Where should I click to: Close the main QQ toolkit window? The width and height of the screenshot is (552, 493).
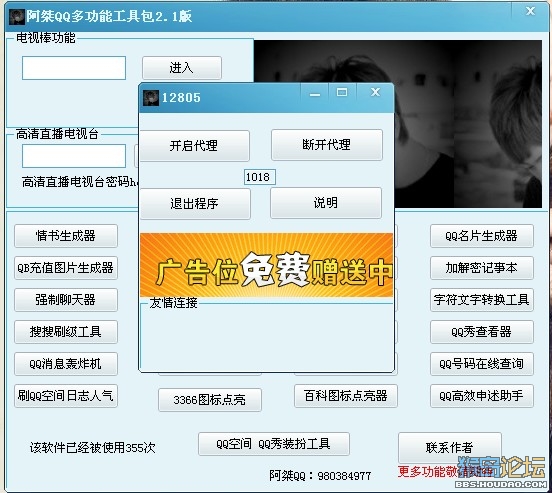pyautogui.click(x=530, y=11)
